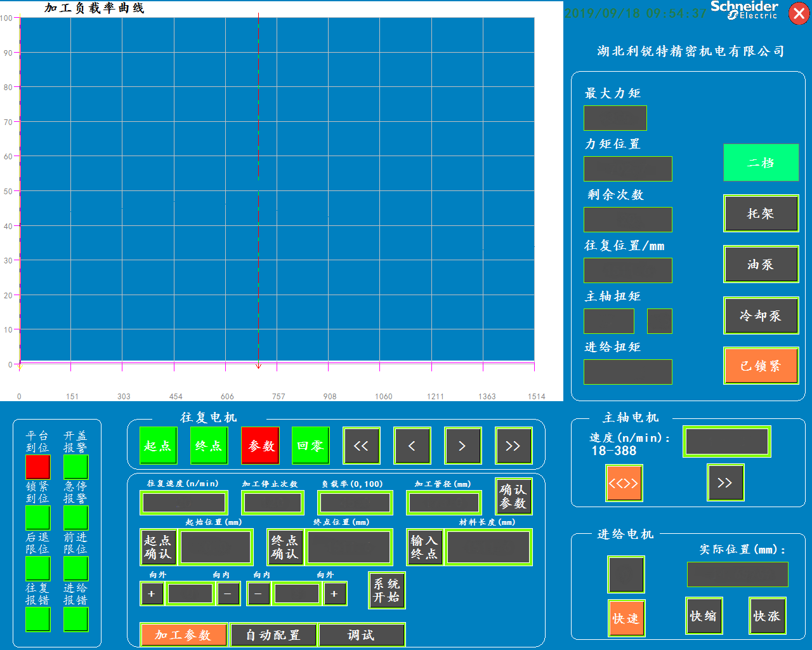Click the 确认参数 confirm button
Screen dimensions: 812x650
coord(513,496)
